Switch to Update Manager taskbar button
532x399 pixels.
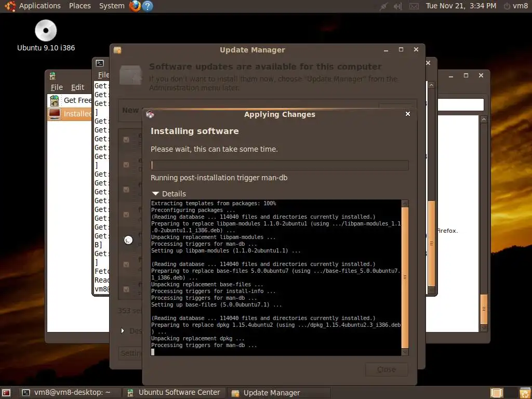pyautogui.click(x=278, y=393)
